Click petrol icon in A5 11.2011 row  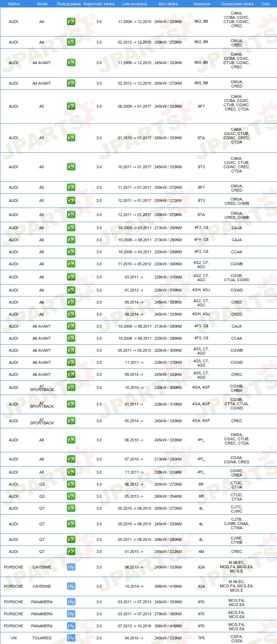(x=71, y=187)
